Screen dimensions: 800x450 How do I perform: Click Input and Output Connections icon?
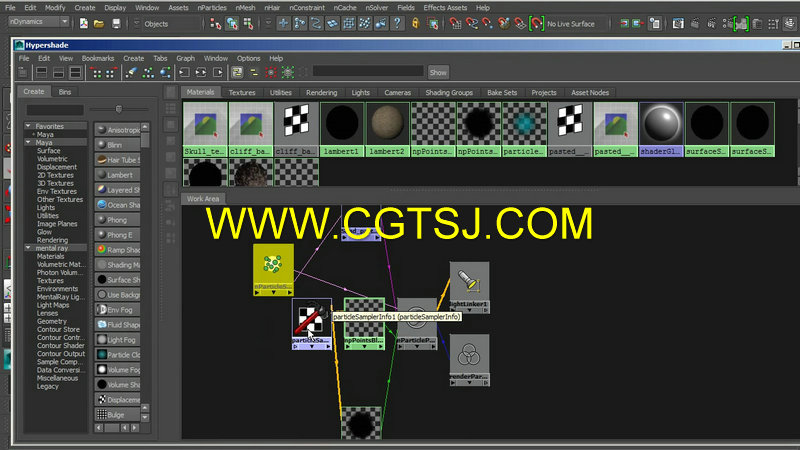[x=201, y=72]
